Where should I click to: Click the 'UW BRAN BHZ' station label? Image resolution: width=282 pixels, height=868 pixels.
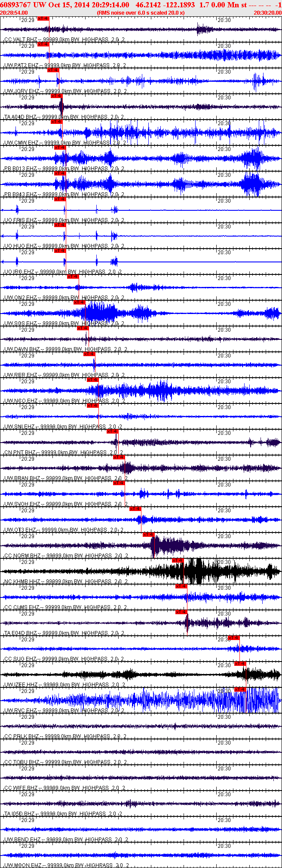point(22,478)
